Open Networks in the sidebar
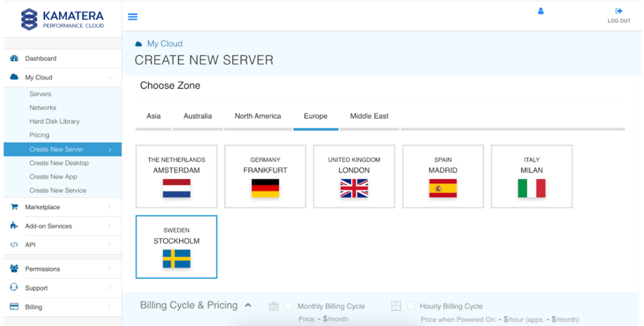Image resolution: width=644 pixels, height=326 pixels. tap(43, 107)
